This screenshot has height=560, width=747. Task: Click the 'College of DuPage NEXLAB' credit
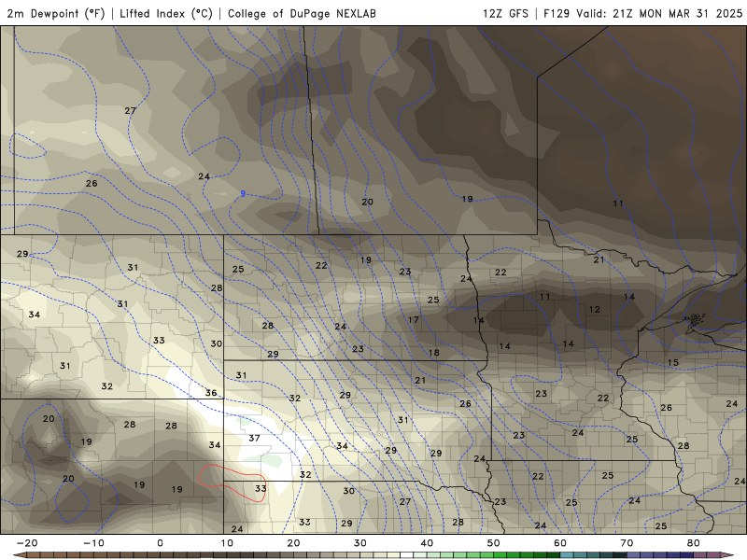pos(302,13)
